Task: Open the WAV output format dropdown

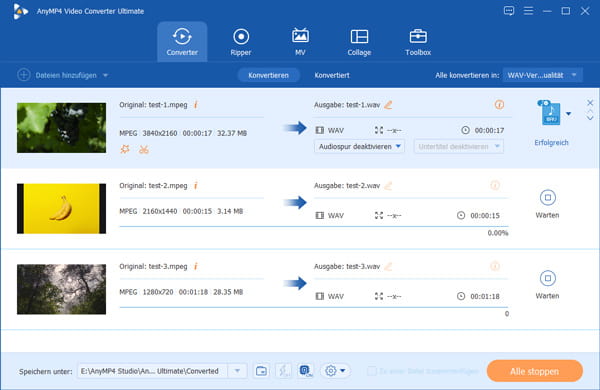Action: [x=543, y=75]
